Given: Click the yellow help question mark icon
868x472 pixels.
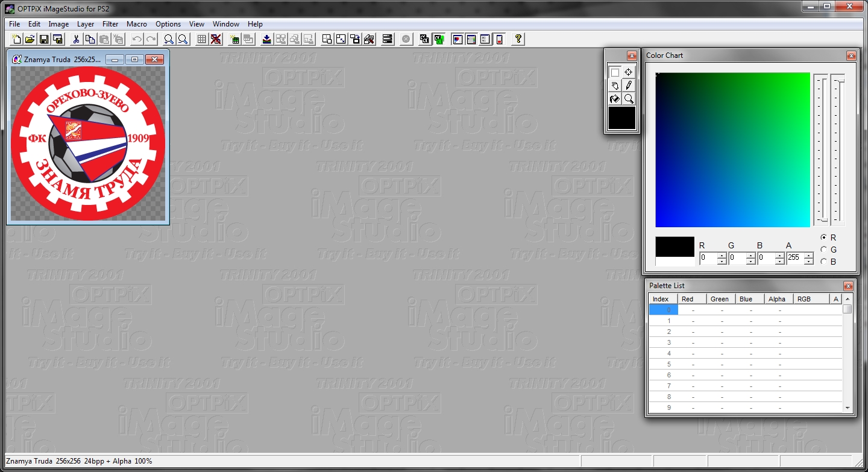Looking at the screenshot, I should tap(518, 39).
